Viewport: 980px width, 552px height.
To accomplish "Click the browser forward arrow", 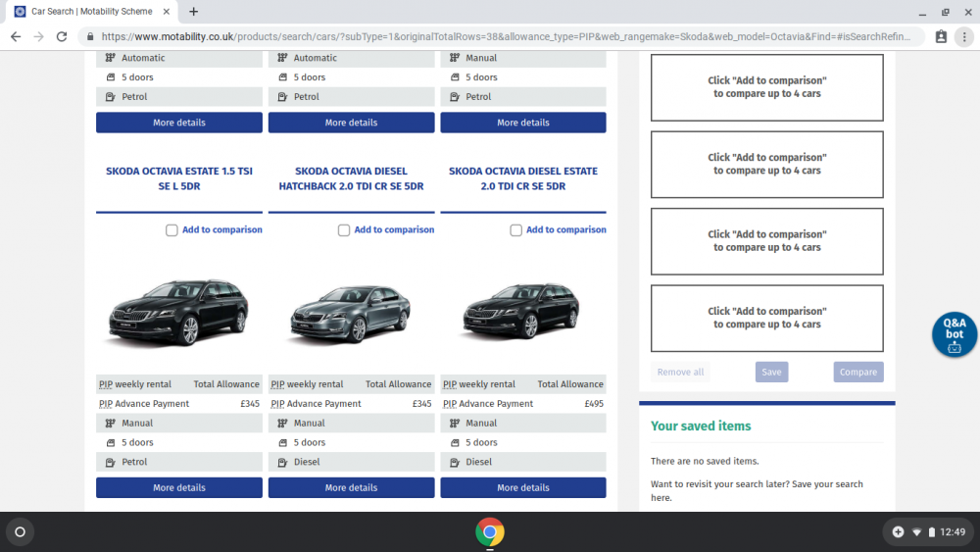I will tap(39, 37).
